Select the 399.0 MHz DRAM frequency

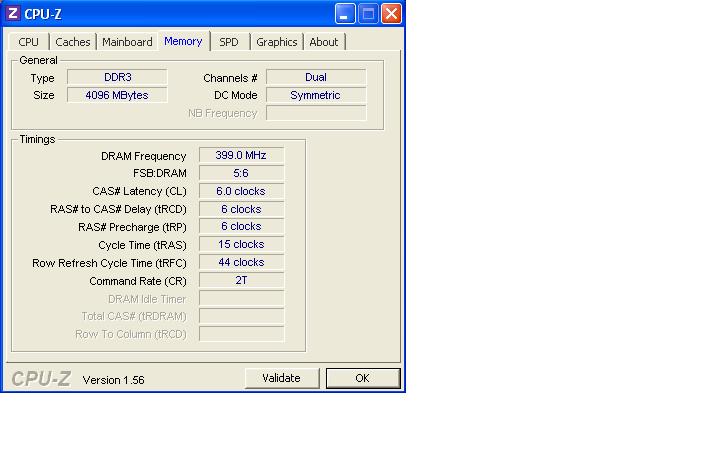point(242,155)
